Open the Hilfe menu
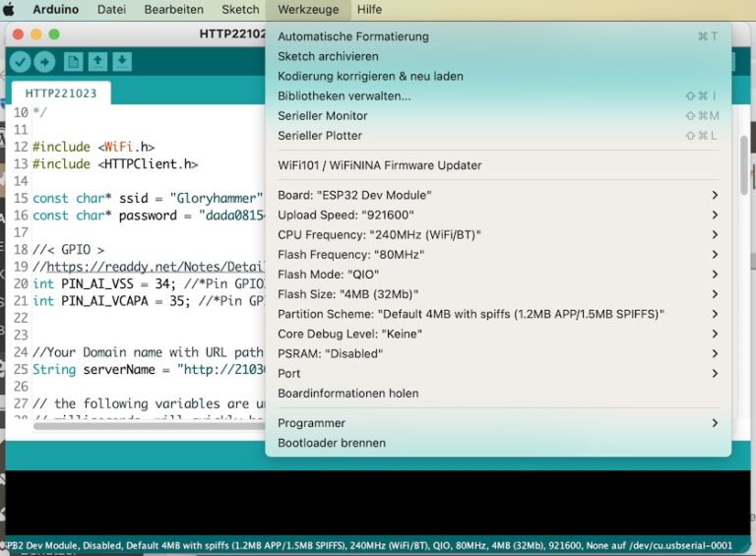The height and width of the screenshot is (556, 756). click(369, 9)
